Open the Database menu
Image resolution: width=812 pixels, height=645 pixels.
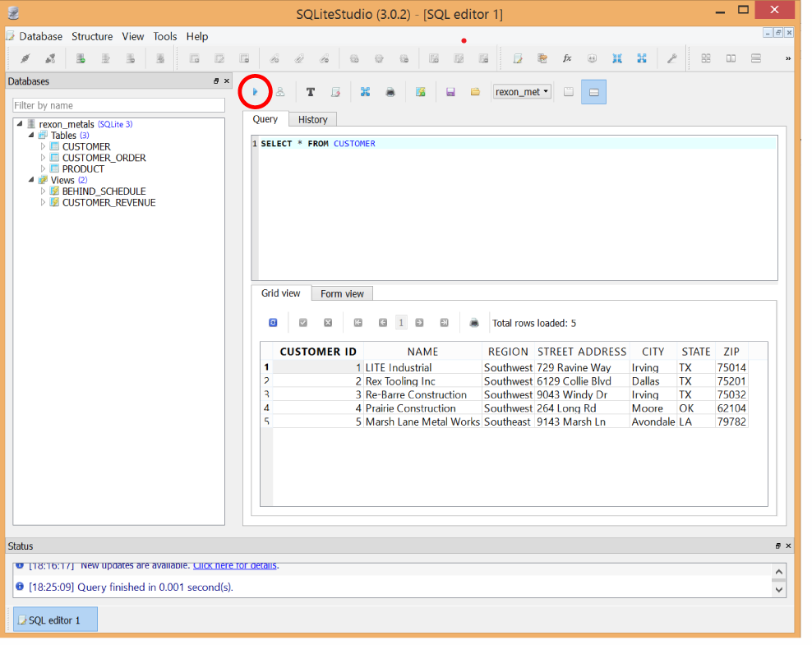coord(41,37)
